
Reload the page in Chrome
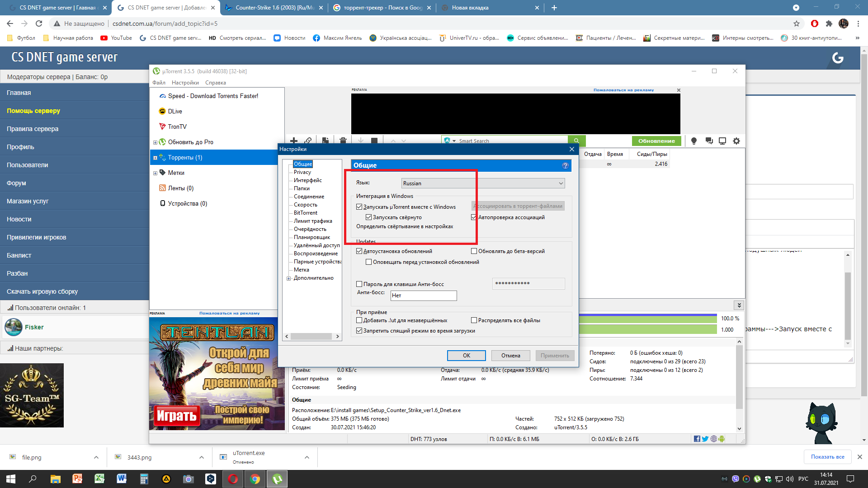pos(39,23)
